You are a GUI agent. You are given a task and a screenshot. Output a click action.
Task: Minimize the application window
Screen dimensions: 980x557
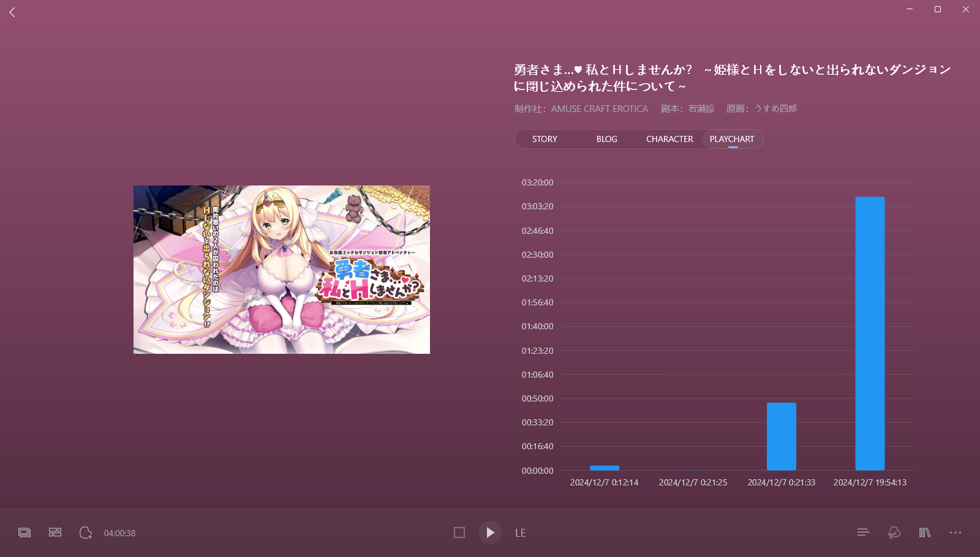pyautogui.click(x=910, y=9)
